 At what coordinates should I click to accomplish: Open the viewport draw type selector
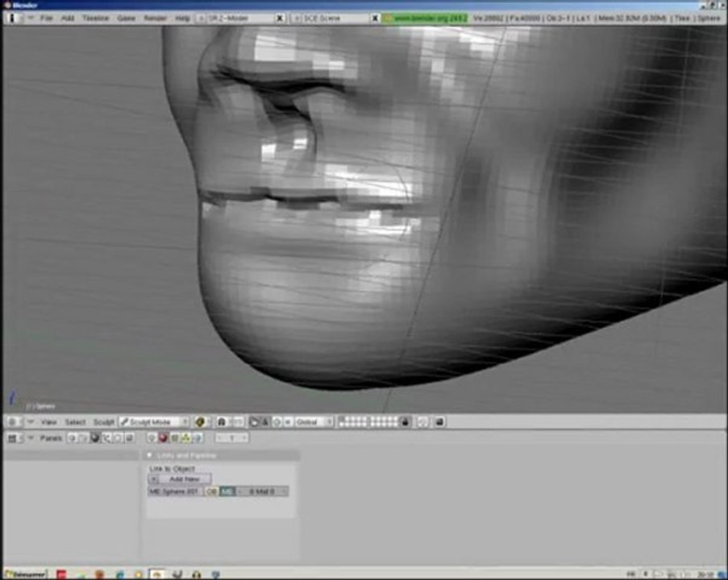(x=201, y=422)
